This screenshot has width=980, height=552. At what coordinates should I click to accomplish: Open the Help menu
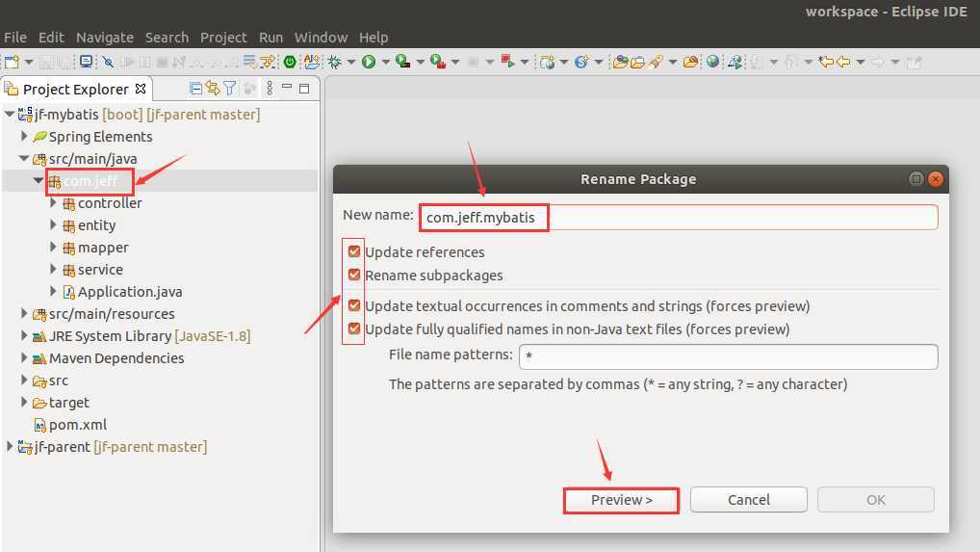374,38
